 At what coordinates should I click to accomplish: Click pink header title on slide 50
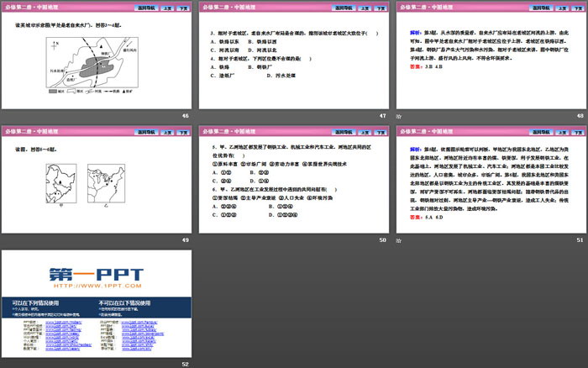(229, 131)
